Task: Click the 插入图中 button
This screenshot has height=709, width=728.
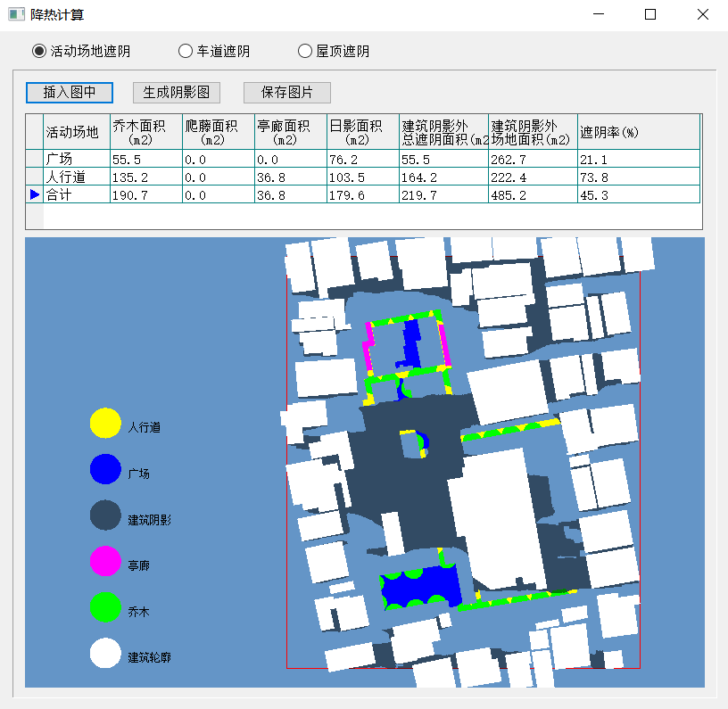Action: [x=70, y=92]
